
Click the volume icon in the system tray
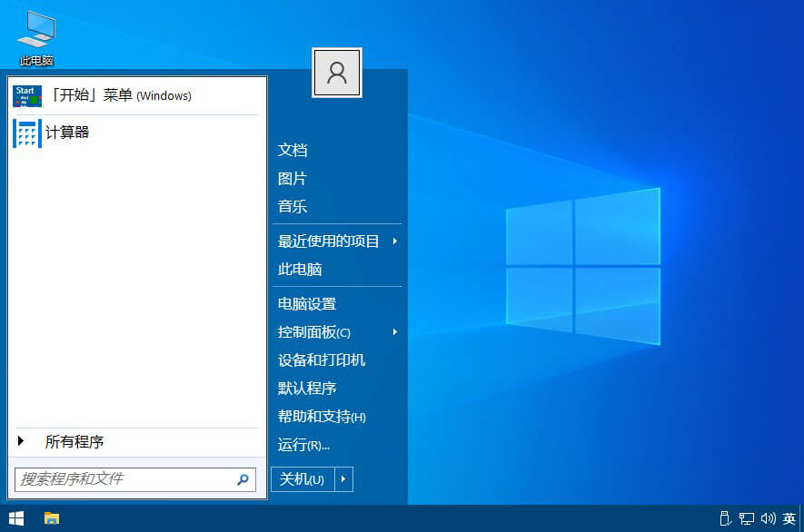768,519
